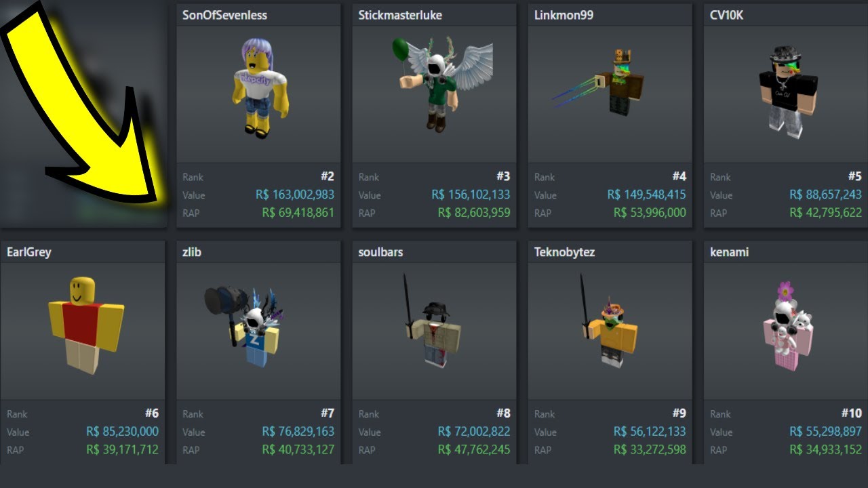The image size is (868, 488).
Task: Click kenami's rank #10 label
Action: [x=852, y=413]
